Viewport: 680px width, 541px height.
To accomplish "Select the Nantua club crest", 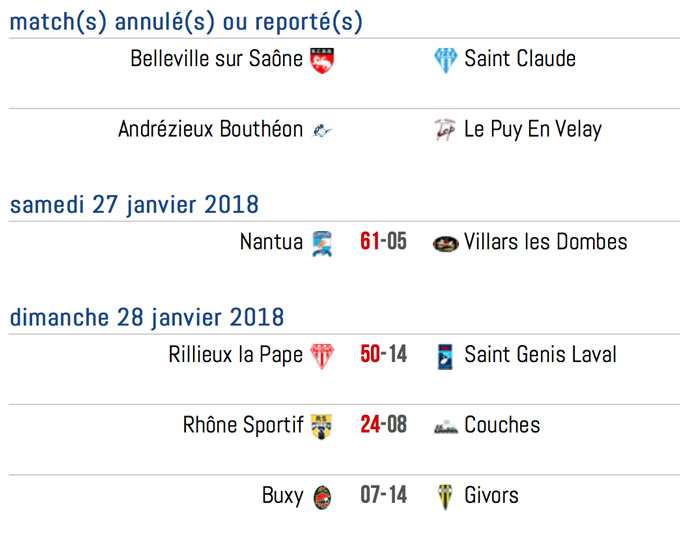I will 322,244.
